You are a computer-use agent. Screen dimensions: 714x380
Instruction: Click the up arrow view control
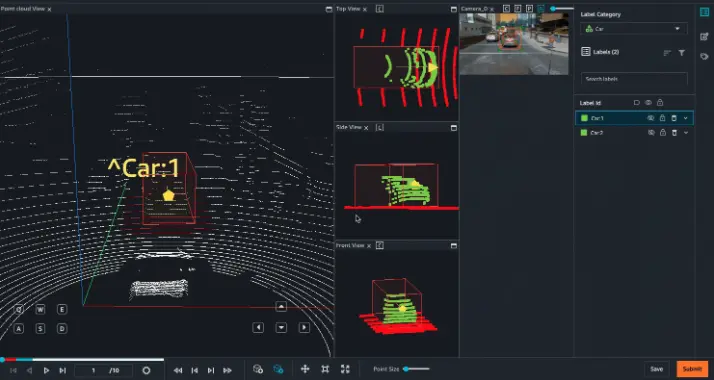(281, 307)
